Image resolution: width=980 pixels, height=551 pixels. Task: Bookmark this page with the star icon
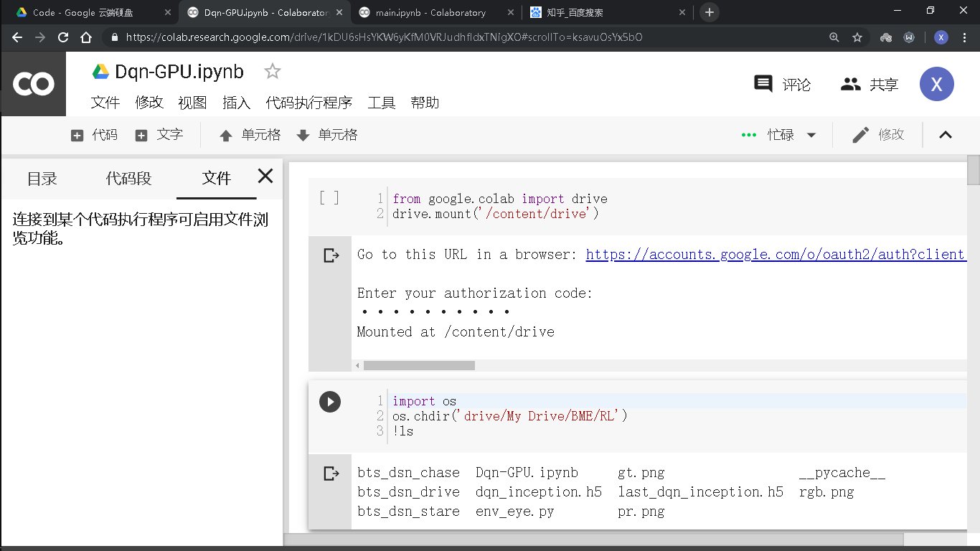857,37
